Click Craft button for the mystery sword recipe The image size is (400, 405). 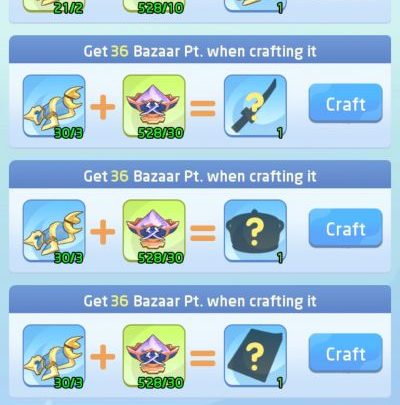click(x=345, y=104)
